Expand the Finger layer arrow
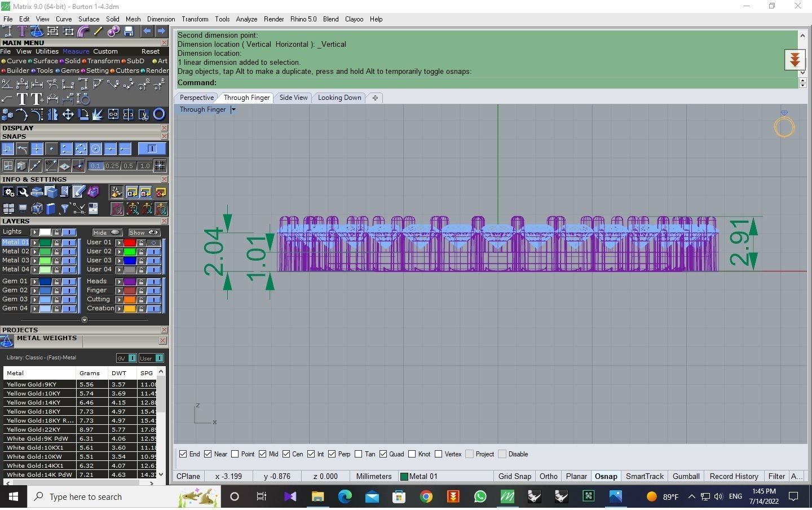Viewport: 812px width, 510px height. [119, 291]
